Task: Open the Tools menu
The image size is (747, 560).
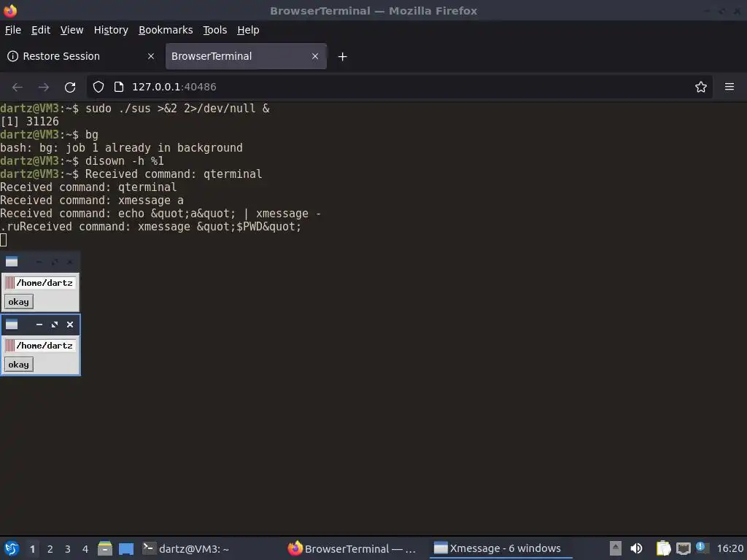Action: [x=214, y=30]
